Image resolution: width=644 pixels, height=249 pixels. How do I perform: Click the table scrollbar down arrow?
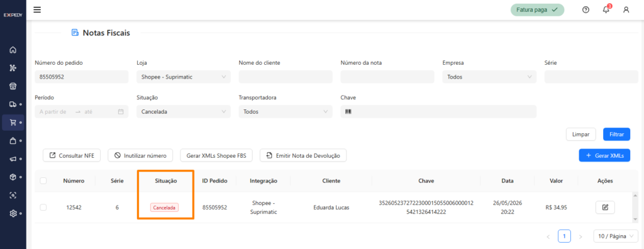(635, 219)
